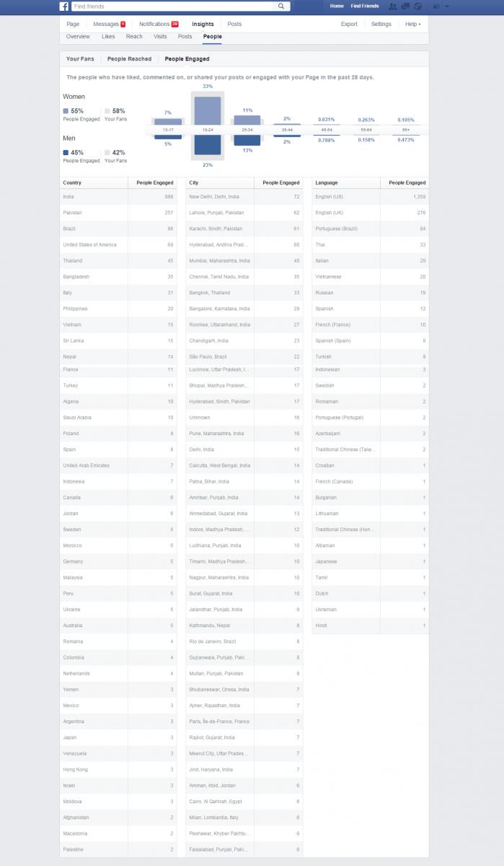Open the privacy shortcuts lock icon
This screenshot has width=504, height=866.
(436, 6)
